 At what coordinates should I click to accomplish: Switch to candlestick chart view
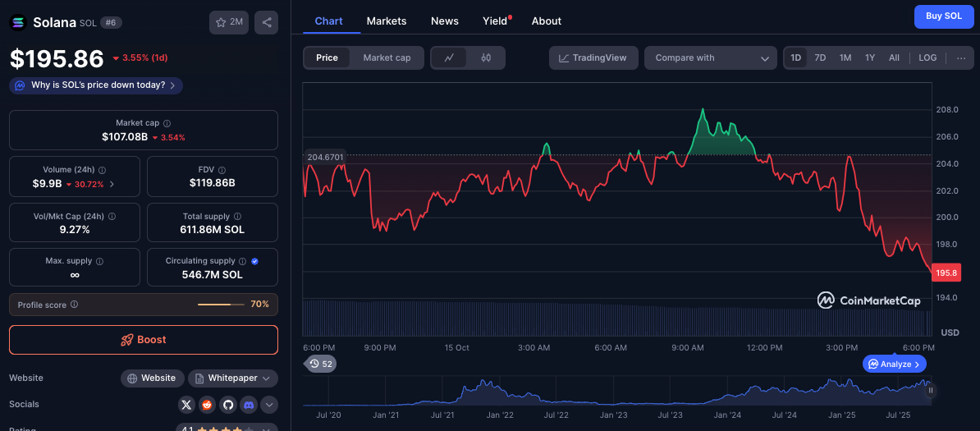point(486,57)
